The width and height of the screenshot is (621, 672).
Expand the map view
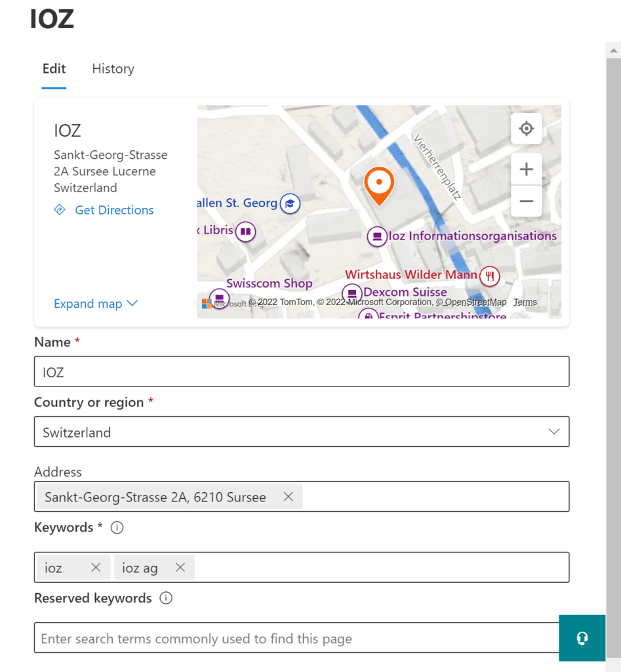(96, 303)
